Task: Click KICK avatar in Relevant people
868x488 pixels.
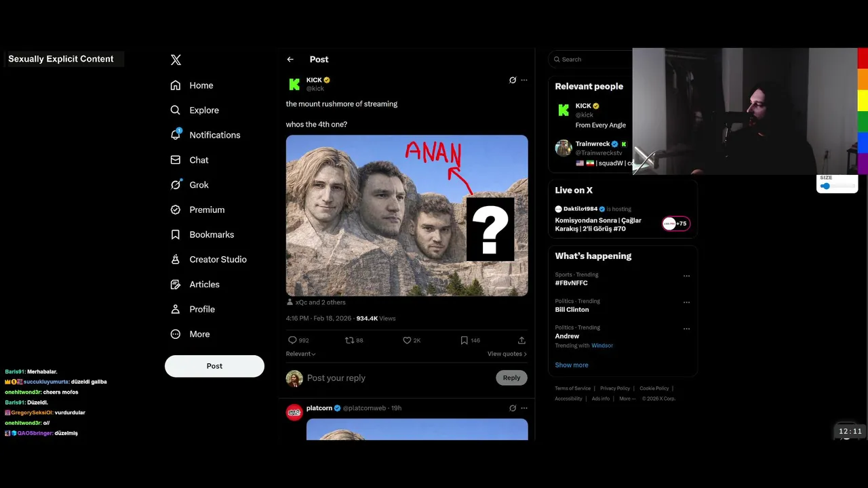Action: click(564, 110)
